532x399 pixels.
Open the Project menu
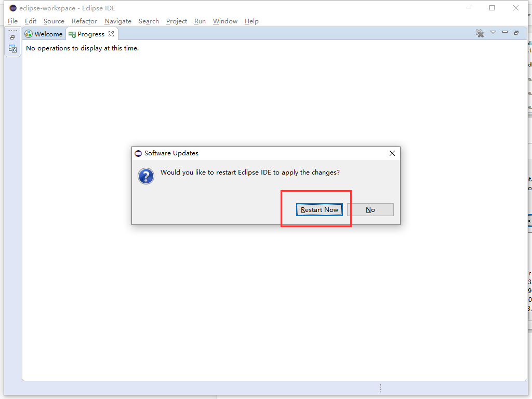click(x=177, y=21)
